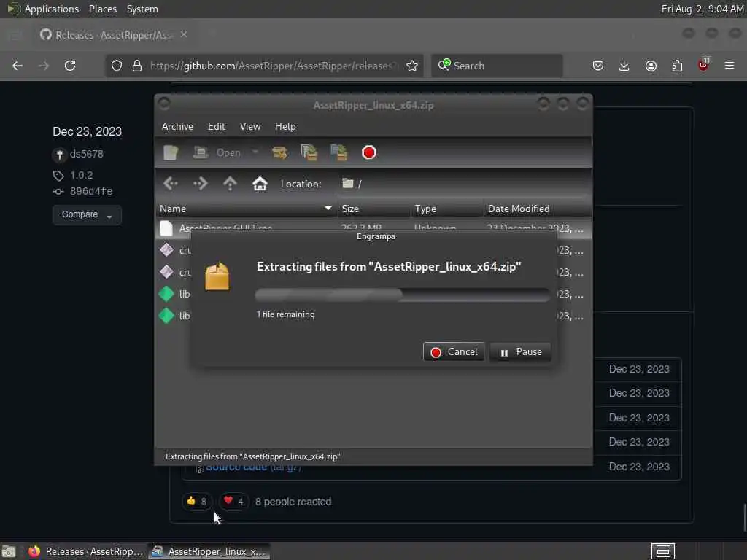This screenshot has height=560, width=747.
Task: Open the Firefox extensions puzzle icon
Action: [677, 66]
